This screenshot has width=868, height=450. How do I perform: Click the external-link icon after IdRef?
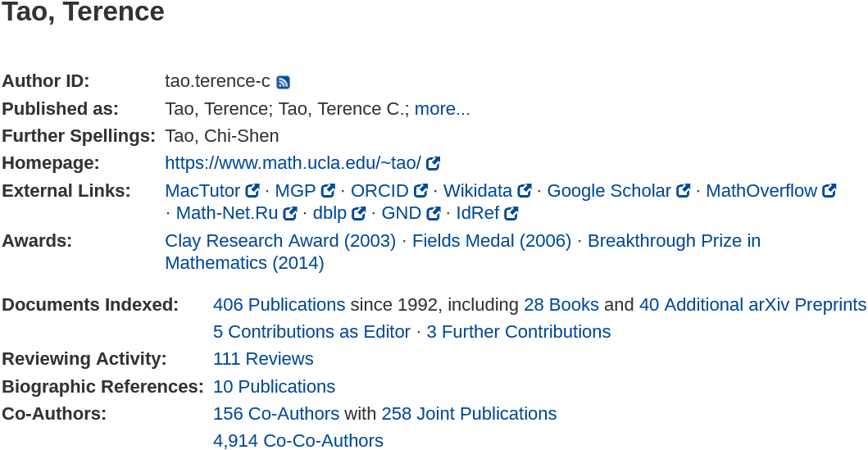[x=511, y=214]
